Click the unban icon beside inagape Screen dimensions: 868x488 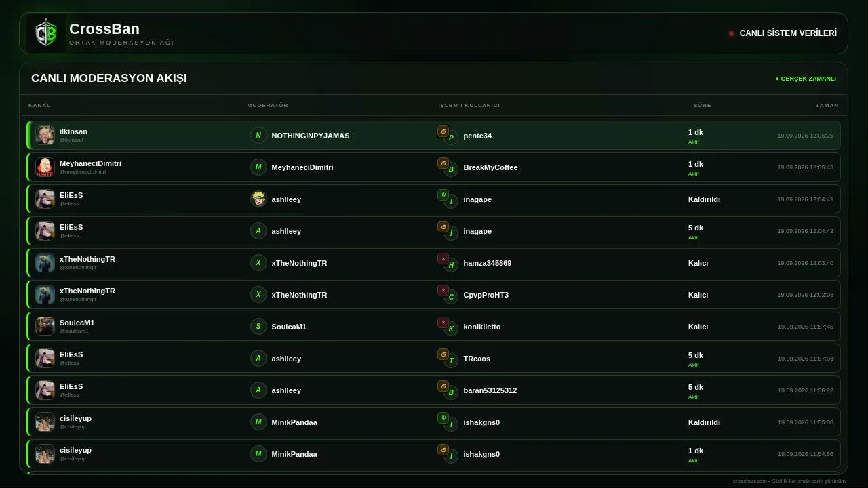(443, 195)
